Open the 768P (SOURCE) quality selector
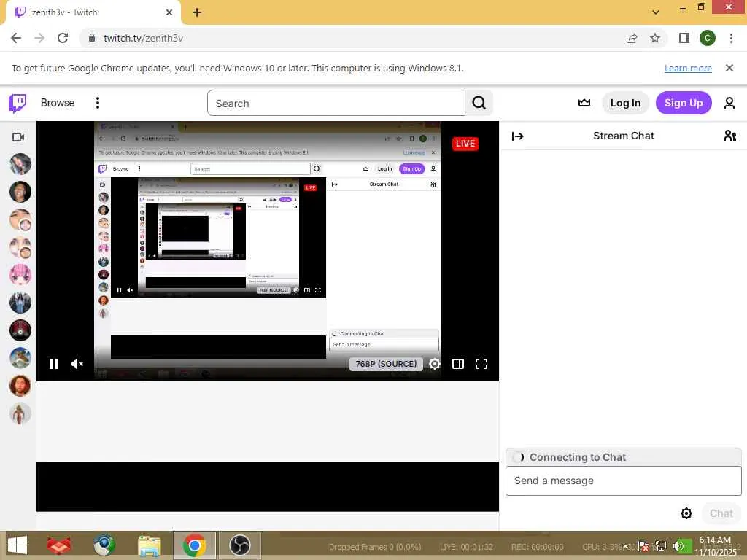 [x=386, y=364]
